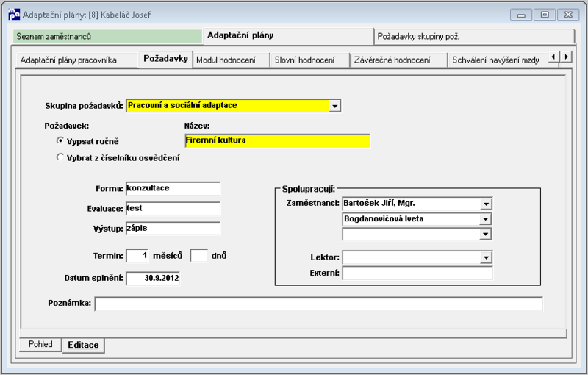588x375 pixels.
Task: Open Požadavky skupiny pož. top tab
Action: coord(475,37)
